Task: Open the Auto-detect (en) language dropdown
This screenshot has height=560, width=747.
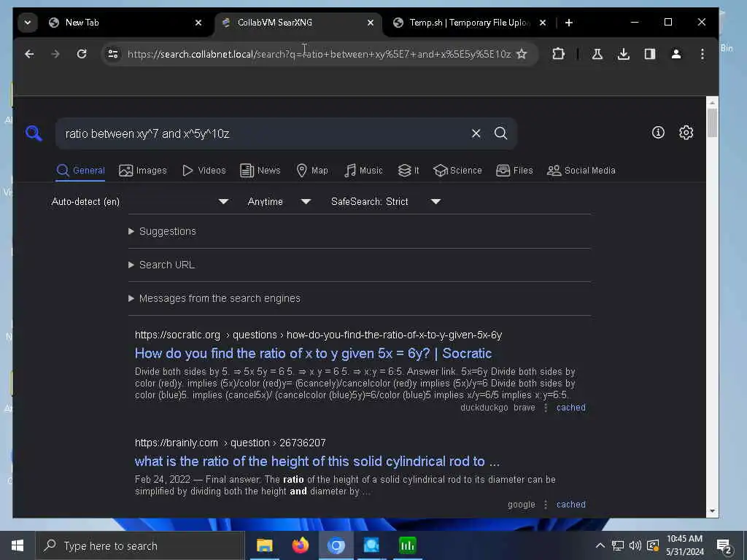Action: tap(140, 202)
